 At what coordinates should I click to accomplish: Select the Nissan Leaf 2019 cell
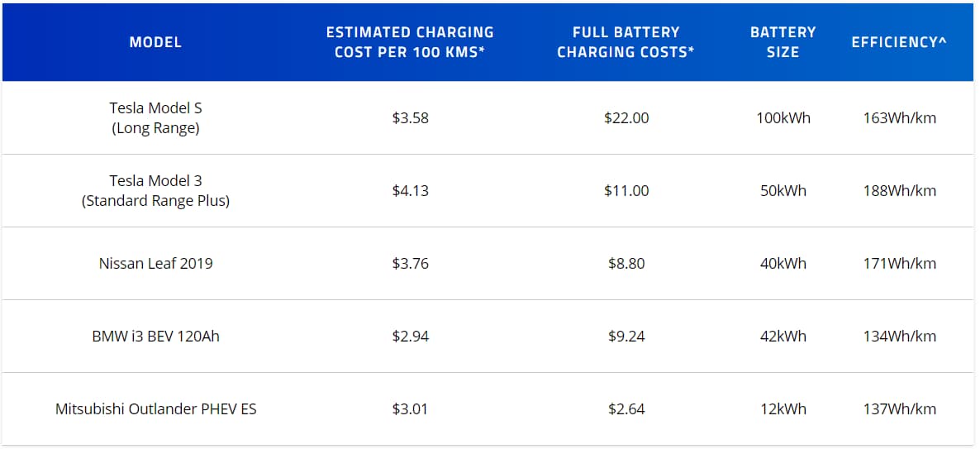(155, 264)
